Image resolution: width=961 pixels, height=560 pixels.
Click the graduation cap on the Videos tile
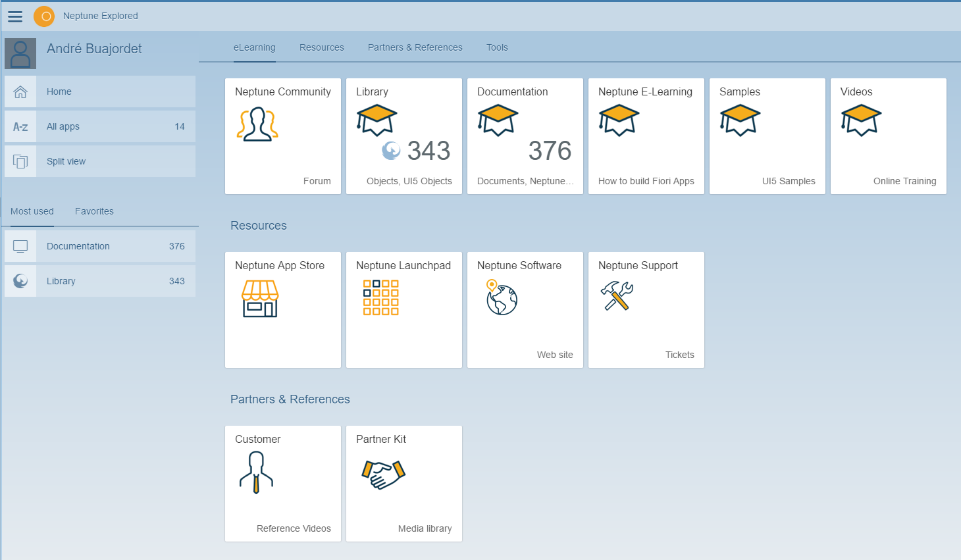tap(861, 120)
